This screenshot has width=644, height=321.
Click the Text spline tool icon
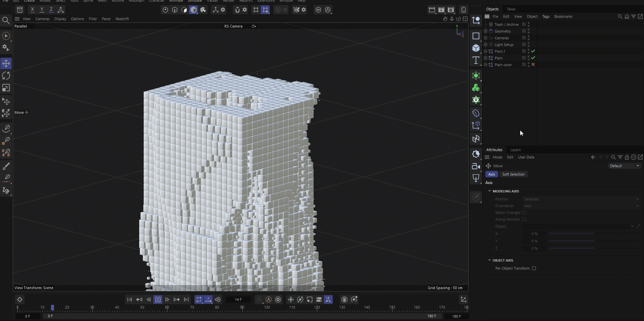(x=476, y=60)
